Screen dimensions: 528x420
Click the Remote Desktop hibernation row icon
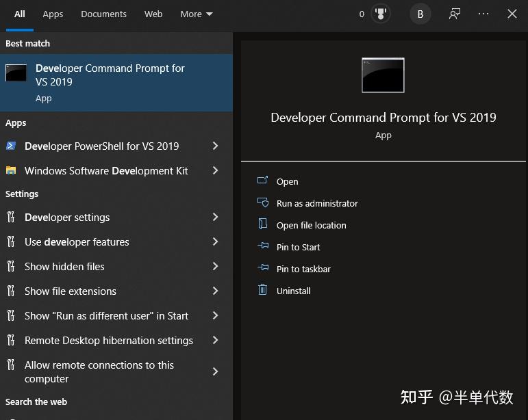click(11, 340)
